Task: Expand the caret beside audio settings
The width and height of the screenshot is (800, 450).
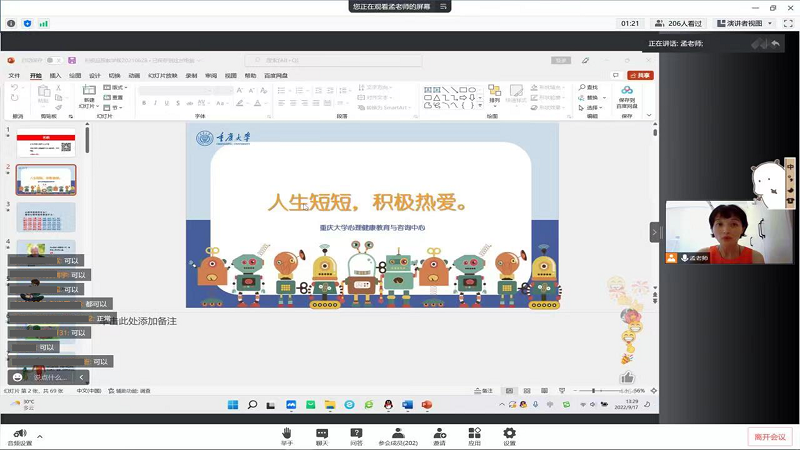Action: (40, 436)
